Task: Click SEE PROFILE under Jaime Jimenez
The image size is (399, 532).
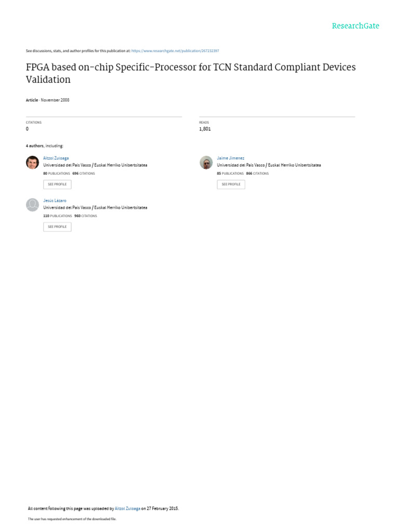Action: [231, 184]
